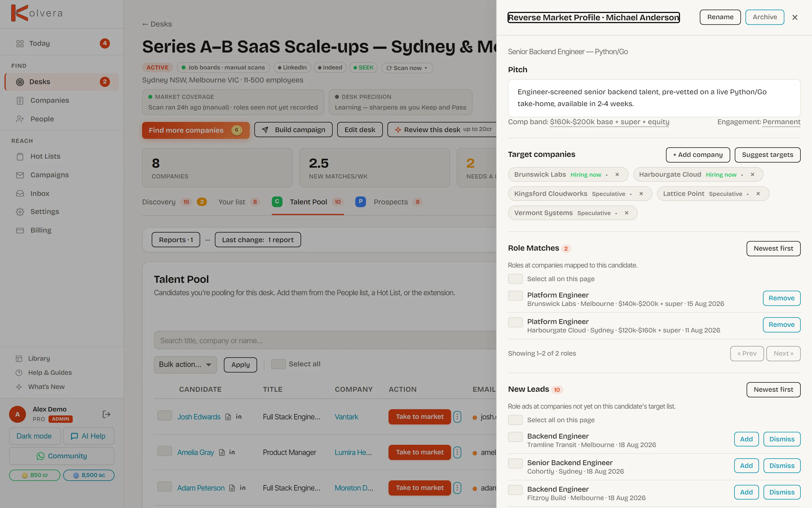Screen dimensions: 812x508
Task: Switch to the Talent Pool tab
Action: 308,202
